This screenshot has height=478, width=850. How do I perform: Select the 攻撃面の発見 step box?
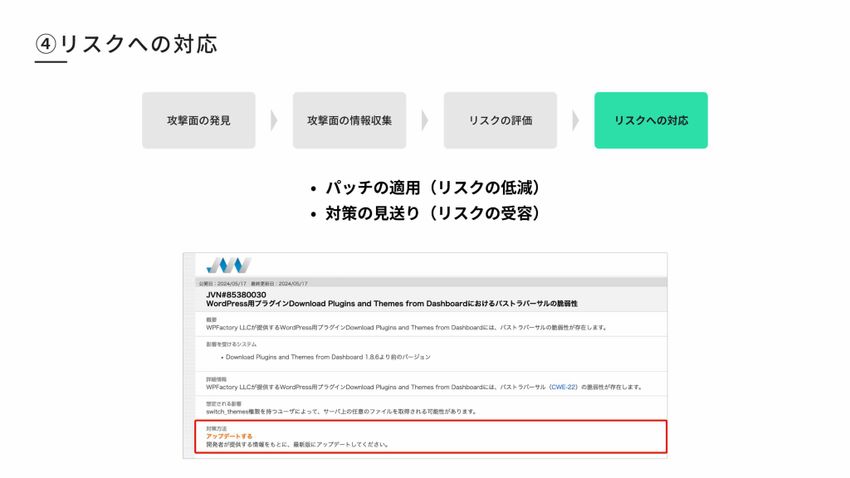[x=198, y=120]
